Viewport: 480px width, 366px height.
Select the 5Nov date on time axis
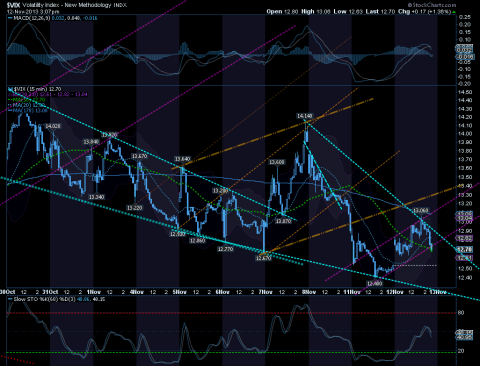(x=179, y=292)
